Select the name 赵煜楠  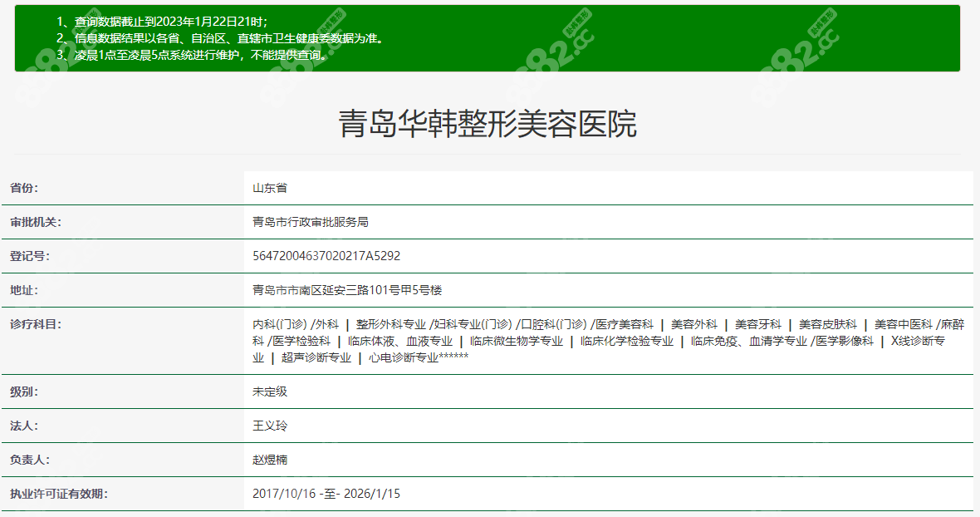pyautogui.click(x=270, y=460)
